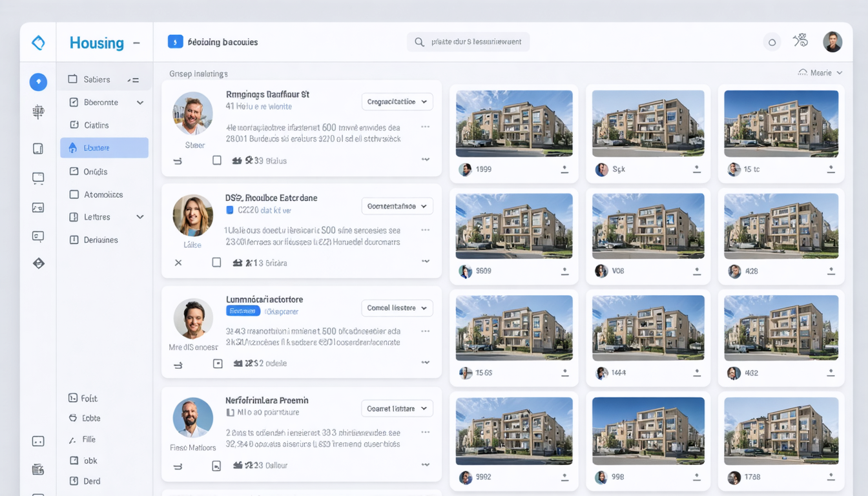This screenshot has height=496, width=868.
Task: Open the Sabiers sidebar item
Action: 105,79
